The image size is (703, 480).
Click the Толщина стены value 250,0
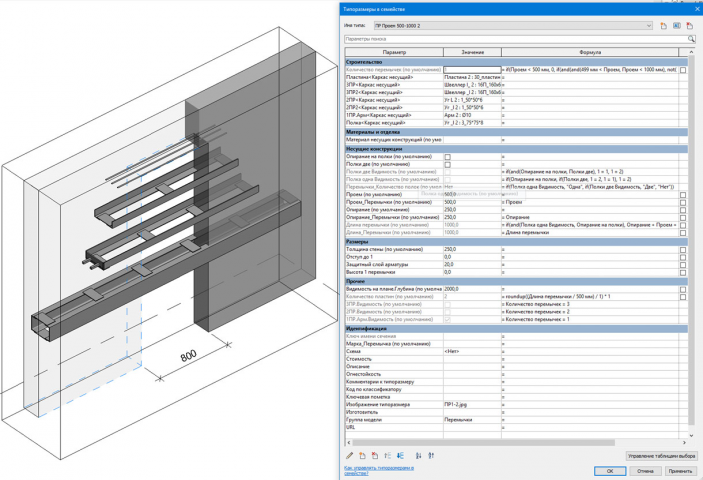(472, 249)
